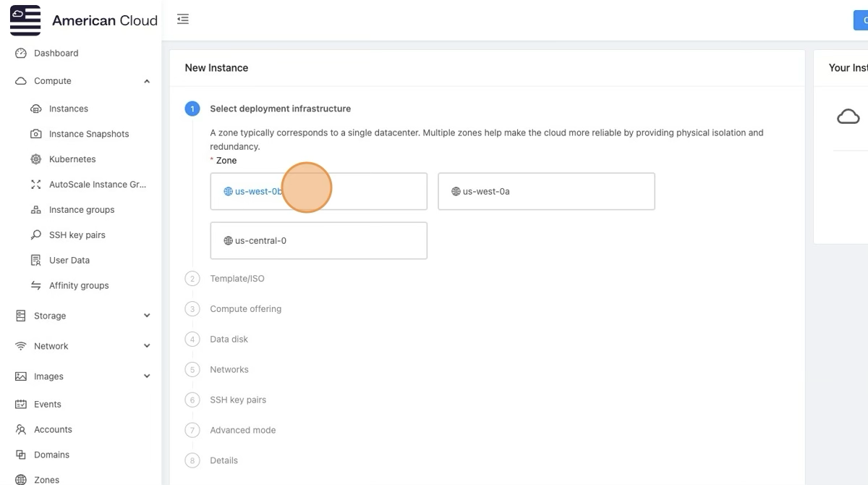The image size is (868, 485).
Task: Open the Compute offering step
Action: [x=245, y=309]
